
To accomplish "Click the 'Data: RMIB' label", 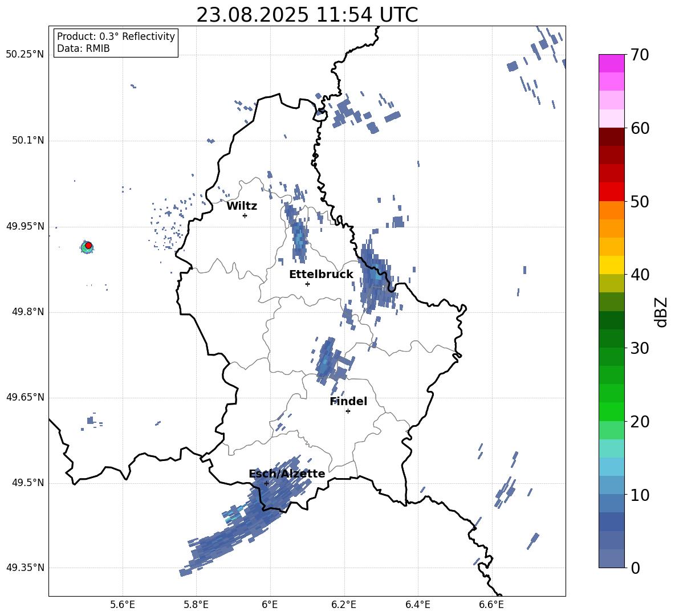I will pyautogui.click(x=83, y=48).
